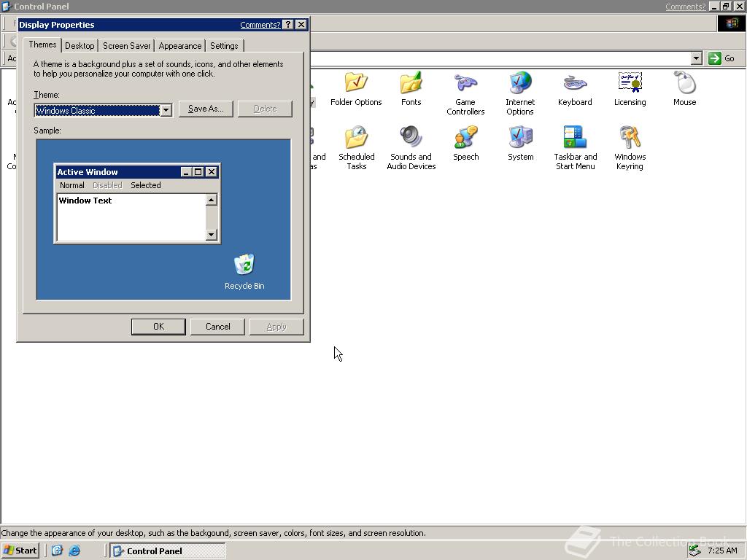747x560 pixels.
Task: Select the Keyboard icon
Action: 575,88
